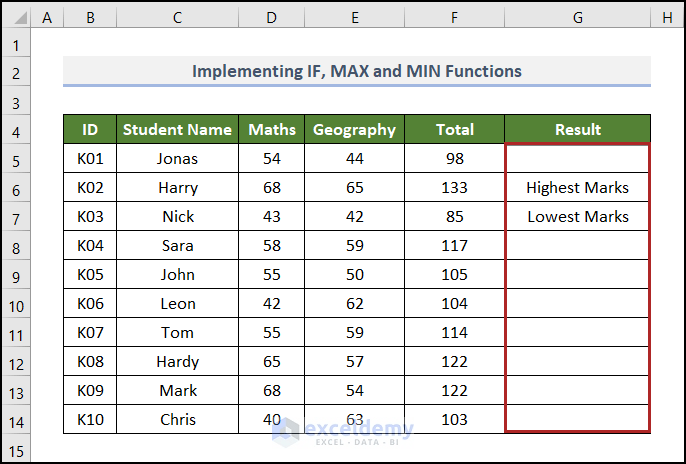This screenshot has width=686, height=464.
Task: Select the Lowest Marks result cell
Action: 578,216
